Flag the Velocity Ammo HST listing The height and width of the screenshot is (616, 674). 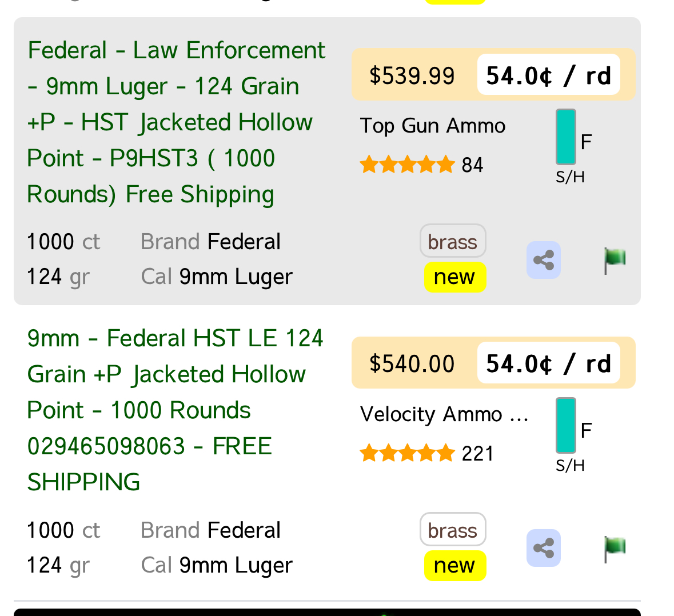(x=615, y=549)
